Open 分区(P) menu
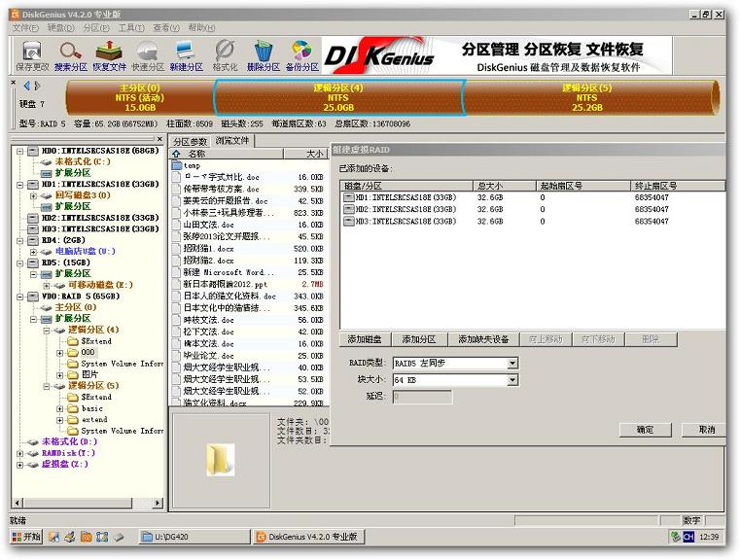This screenshot has height=560, width=740. click(x=96, y=28)
